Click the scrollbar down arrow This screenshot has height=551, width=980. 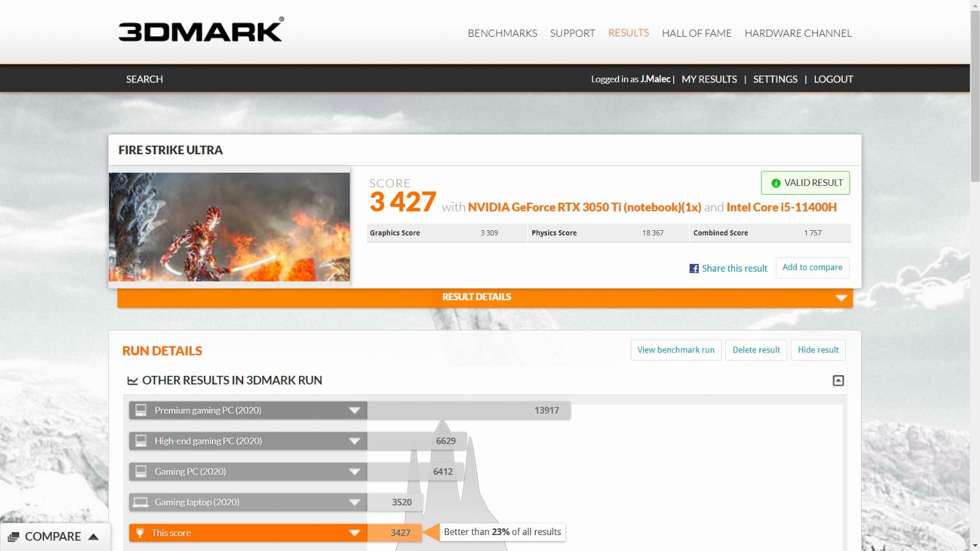pyautogui.click(x=975, y=545)
